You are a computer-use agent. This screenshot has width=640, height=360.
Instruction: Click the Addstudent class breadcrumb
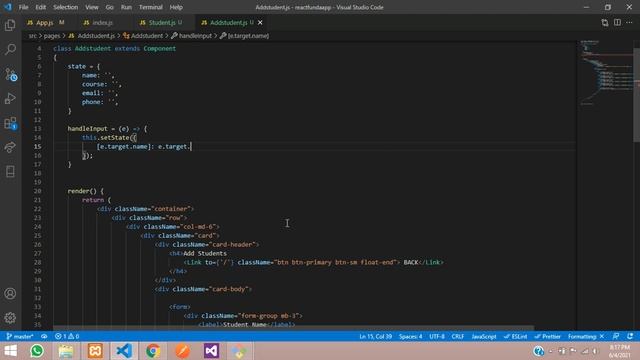coord(143,36)
